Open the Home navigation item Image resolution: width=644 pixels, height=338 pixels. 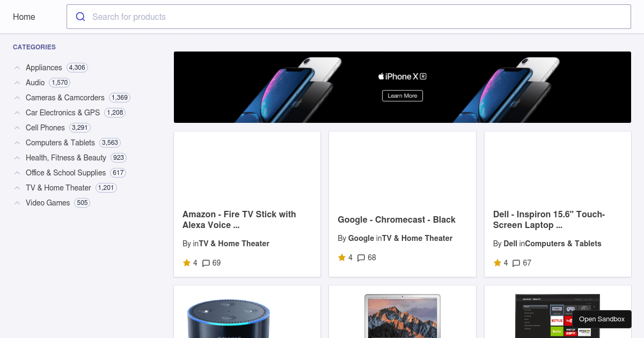(24, 17)
